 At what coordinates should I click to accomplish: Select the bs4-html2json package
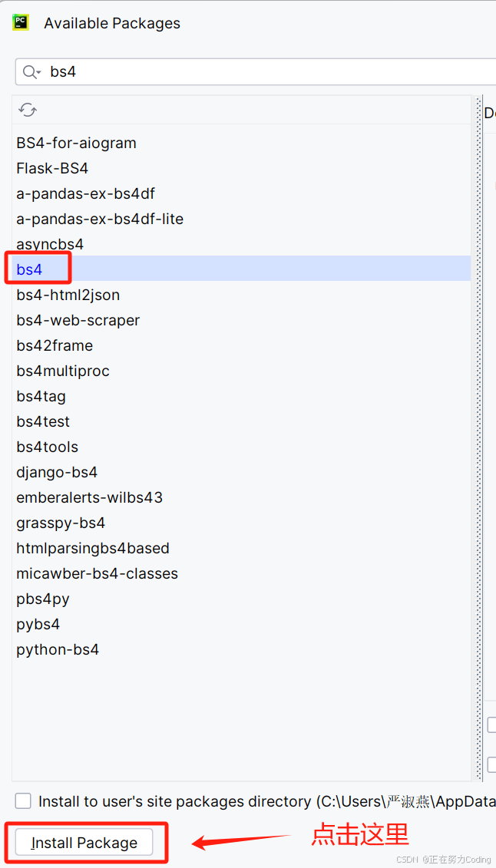[68, 295]
